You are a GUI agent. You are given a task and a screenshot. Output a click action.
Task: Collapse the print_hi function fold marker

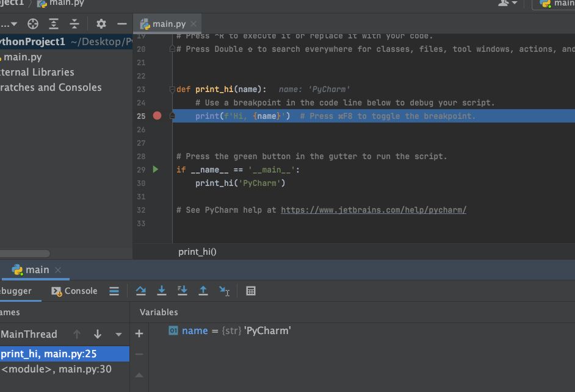point(172,89)
